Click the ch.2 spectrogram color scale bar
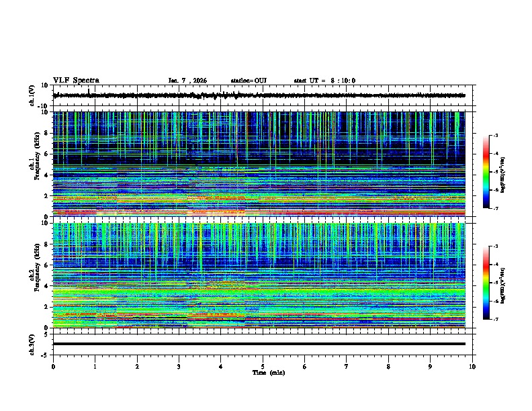This screenshot has height=411, width=532. (x=486, y=283)
